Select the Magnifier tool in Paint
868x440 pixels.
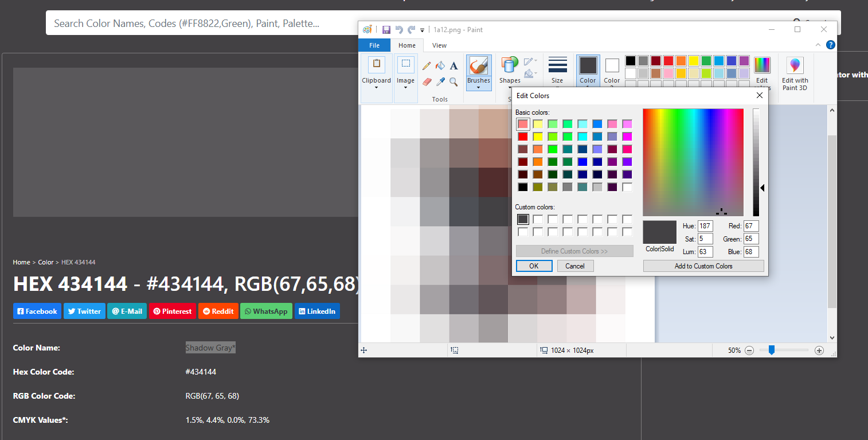(x=453, y=82)
